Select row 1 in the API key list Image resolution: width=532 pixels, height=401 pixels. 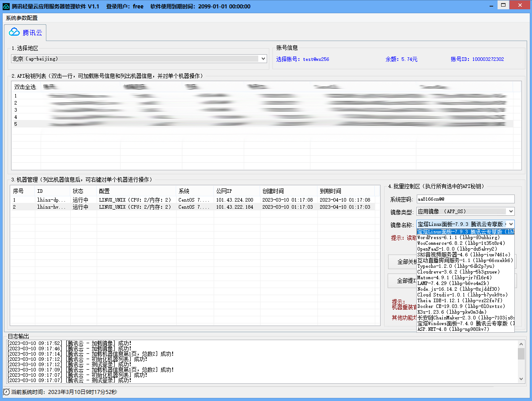coord(263,96)
